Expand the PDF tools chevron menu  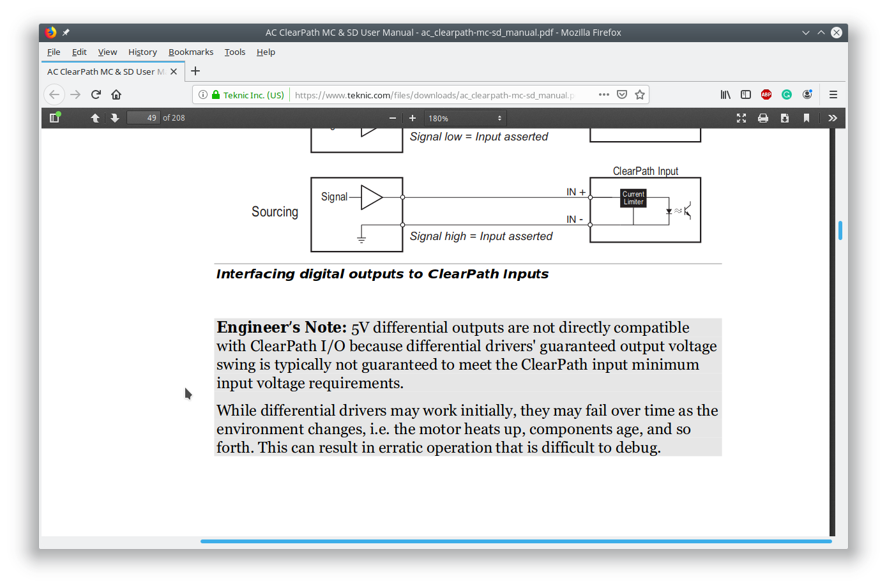pos(833,118)
